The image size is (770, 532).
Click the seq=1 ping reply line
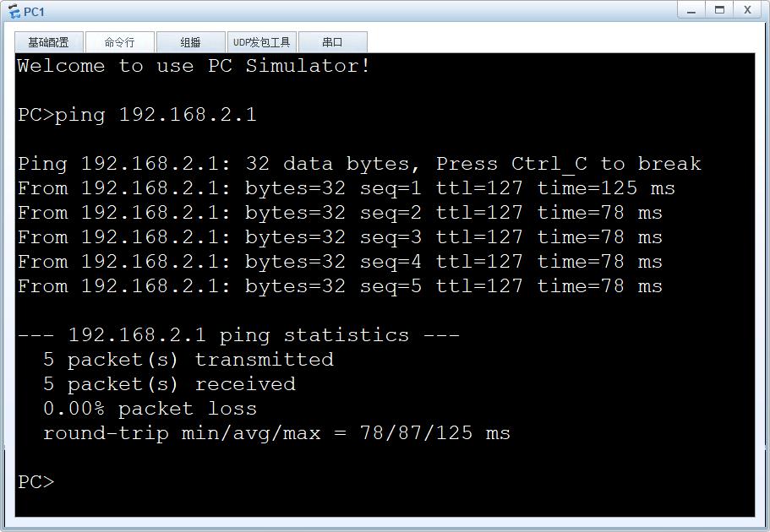tap(347, 188)
